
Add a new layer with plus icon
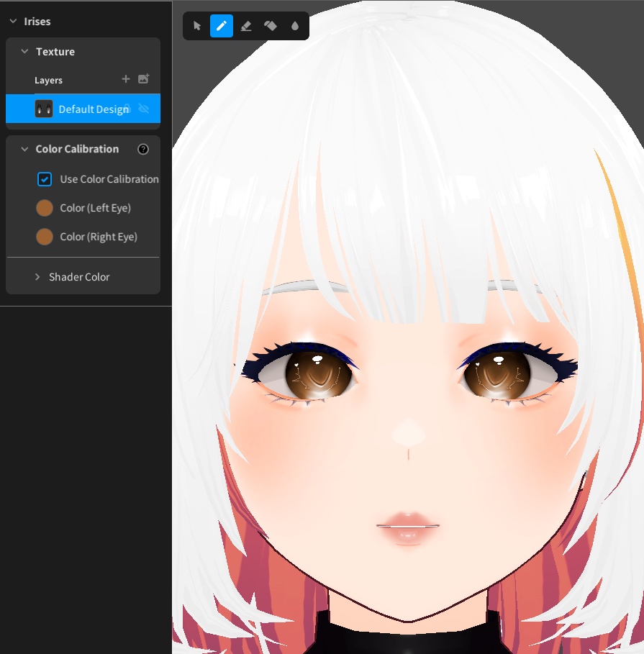point(125,79)
